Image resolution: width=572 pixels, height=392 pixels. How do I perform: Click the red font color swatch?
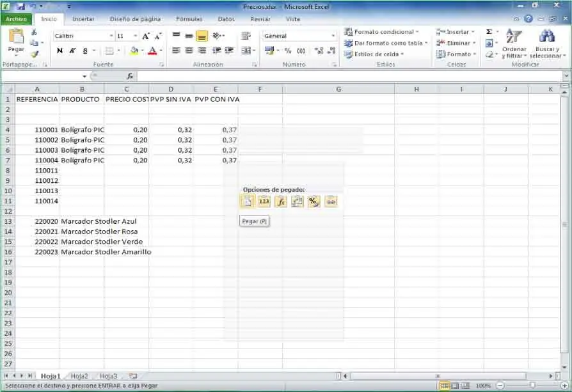coord(152,51)
